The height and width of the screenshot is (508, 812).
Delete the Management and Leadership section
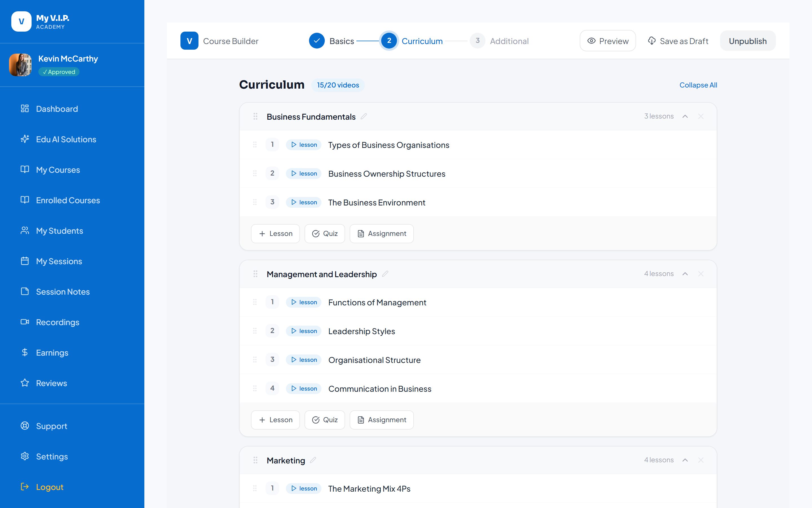tap(701, 274)
